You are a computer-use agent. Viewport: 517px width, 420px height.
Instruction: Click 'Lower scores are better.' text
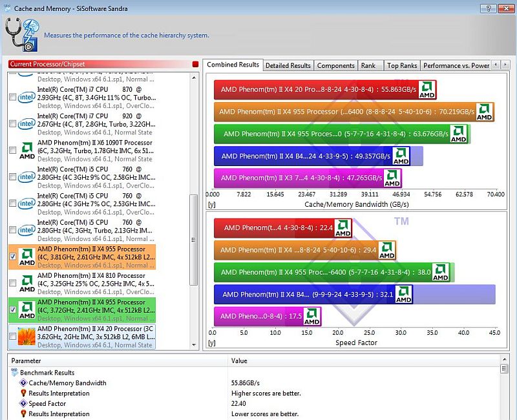pos(265,414)
